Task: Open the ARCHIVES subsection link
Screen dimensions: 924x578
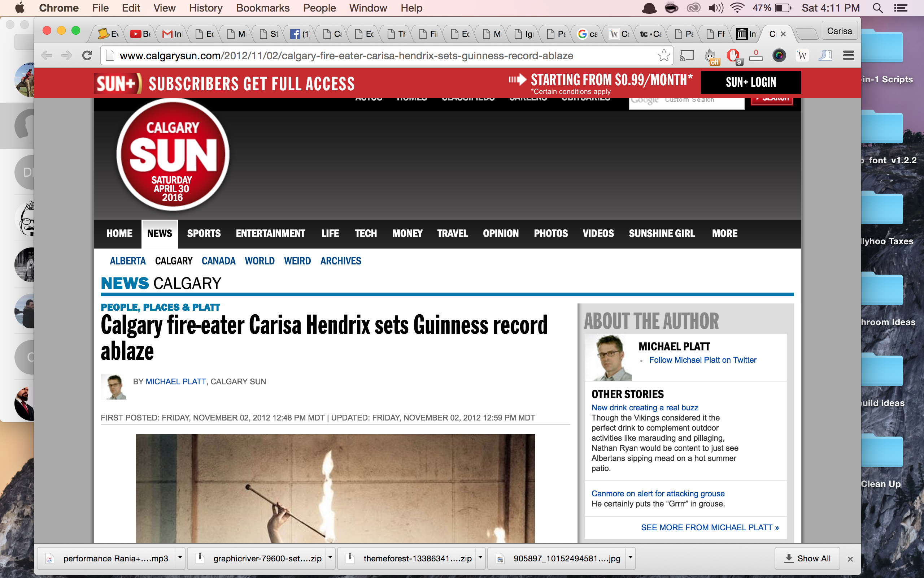Action: coord(341,261)
